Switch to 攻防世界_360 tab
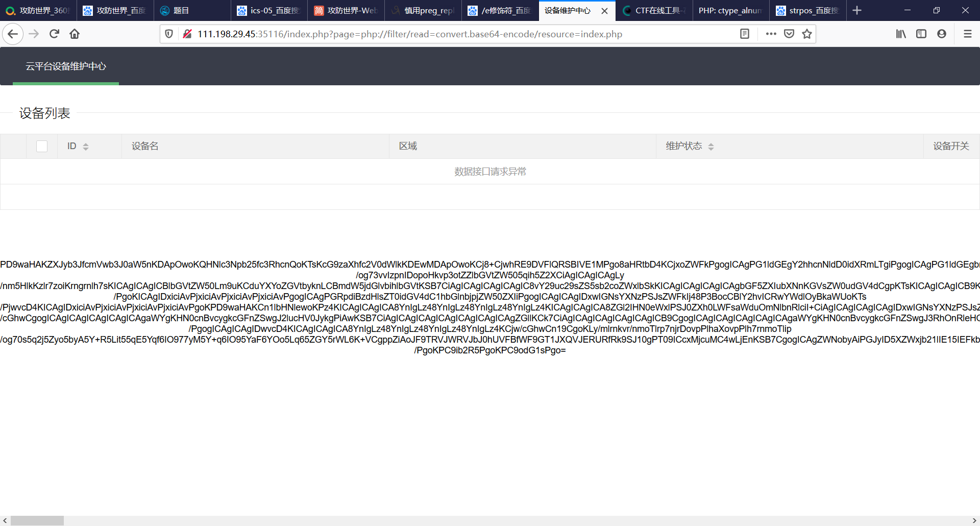This screenshot has height=526, width=980. click(x=38, y=10)
